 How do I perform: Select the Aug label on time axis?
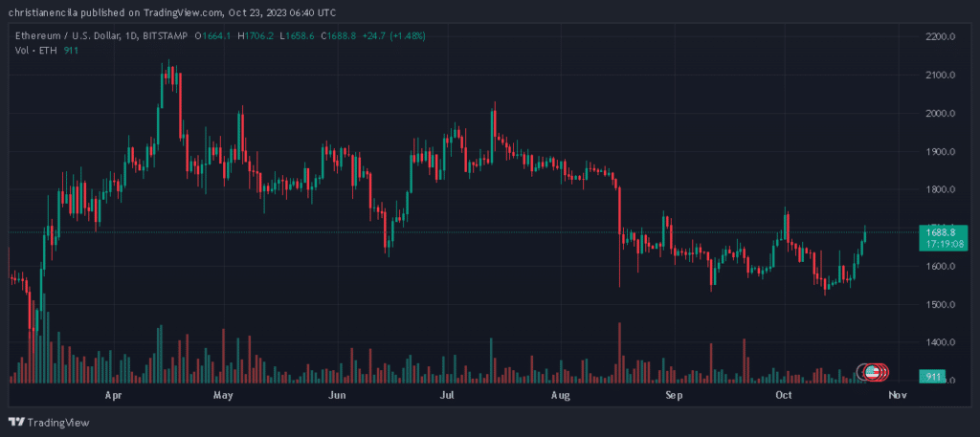(562, 394)
